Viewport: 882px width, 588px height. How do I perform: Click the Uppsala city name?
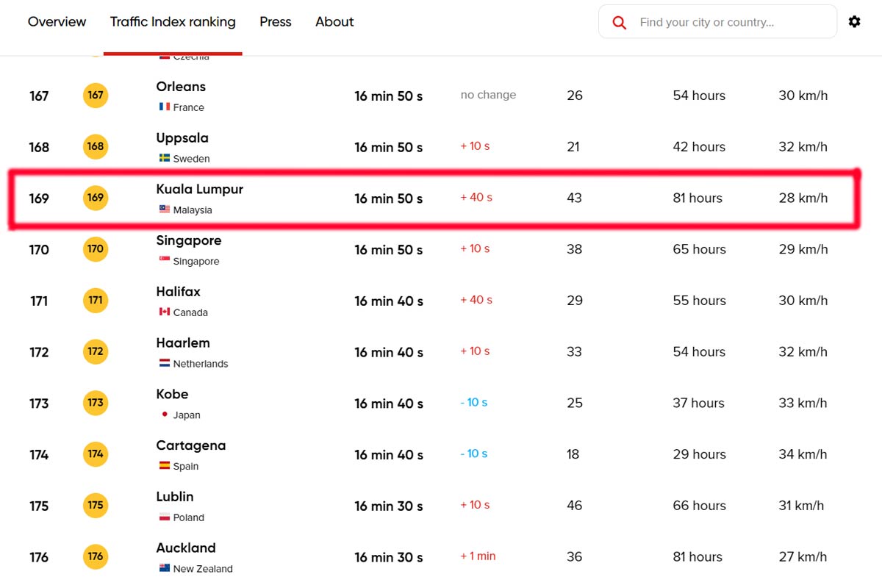coord(182,138)
